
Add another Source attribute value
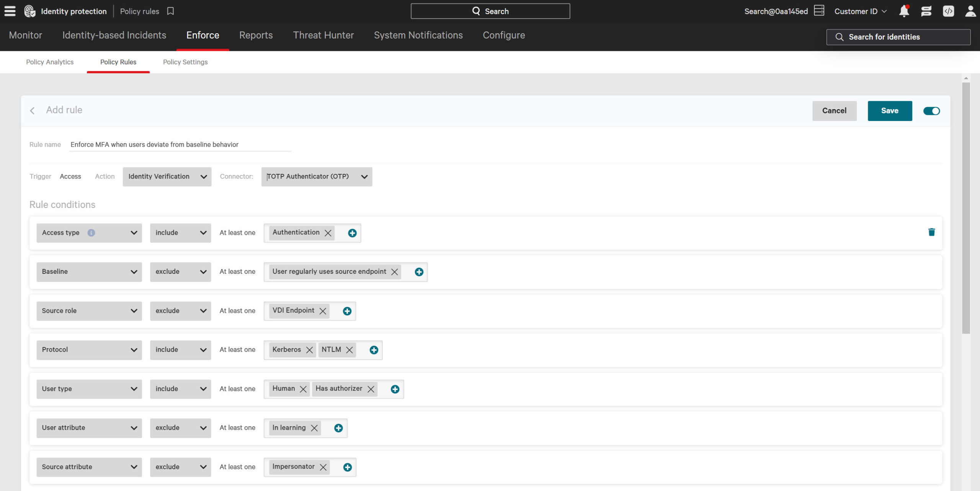point(347,467)
